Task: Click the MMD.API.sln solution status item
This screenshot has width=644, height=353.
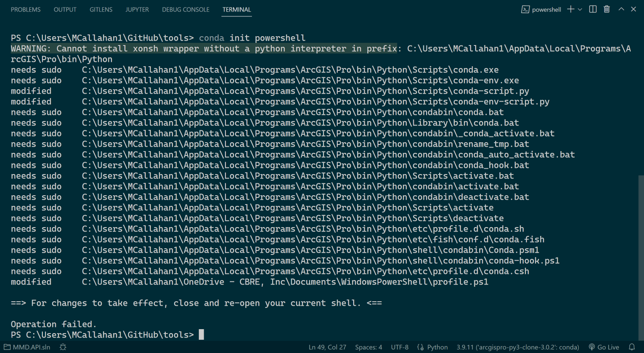Action: click(27, 347)
